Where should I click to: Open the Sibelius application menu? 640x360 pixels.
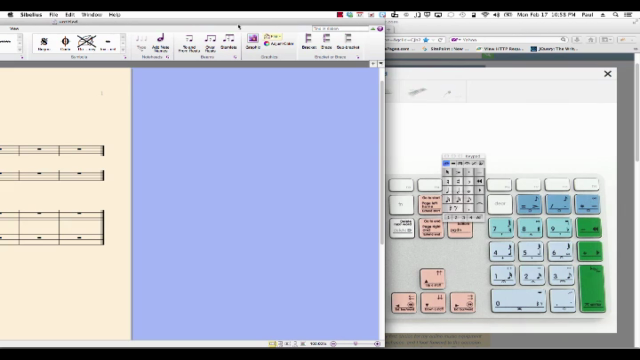(x=31, y=15)
